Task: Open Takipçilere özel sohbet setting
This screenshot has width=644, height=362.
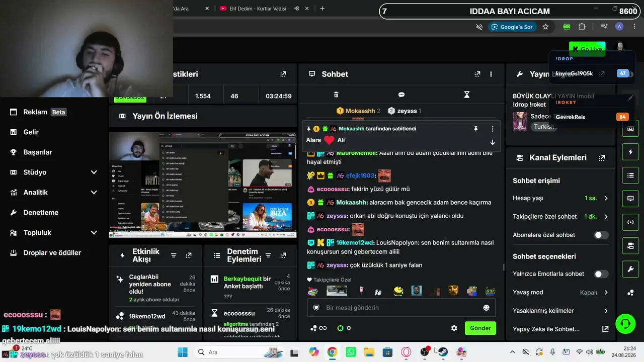Action: click(560, 217)
